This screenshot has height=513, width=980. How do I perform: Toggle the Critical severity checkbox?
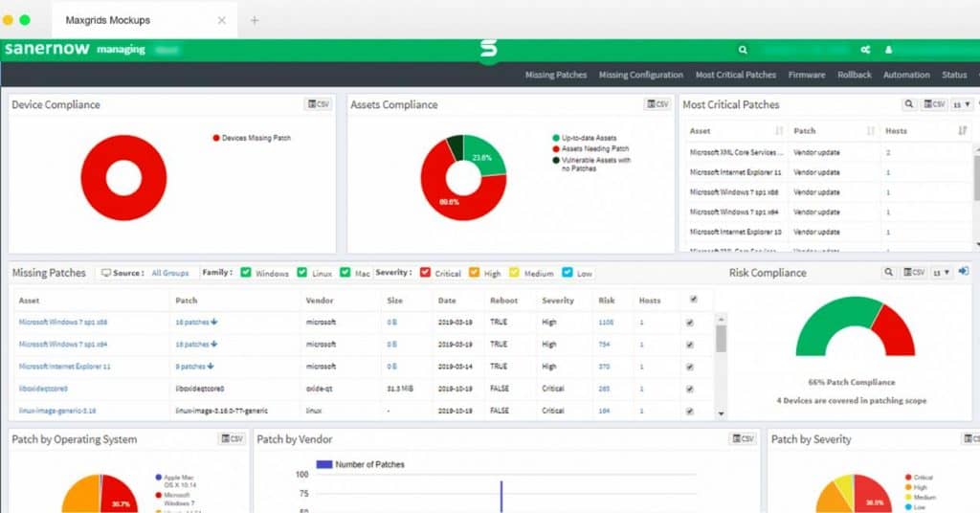click(x=426, y=273)
